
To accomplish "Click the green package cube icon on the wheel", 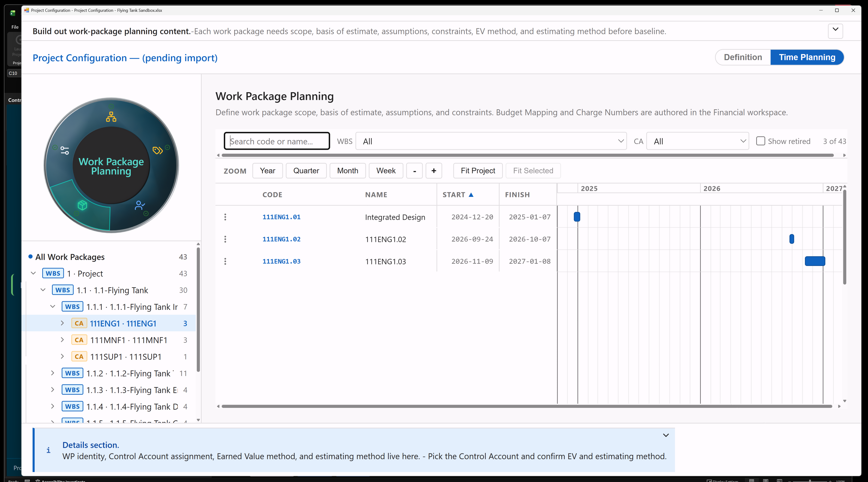I will pyautogui.click(x=82, y=205).
